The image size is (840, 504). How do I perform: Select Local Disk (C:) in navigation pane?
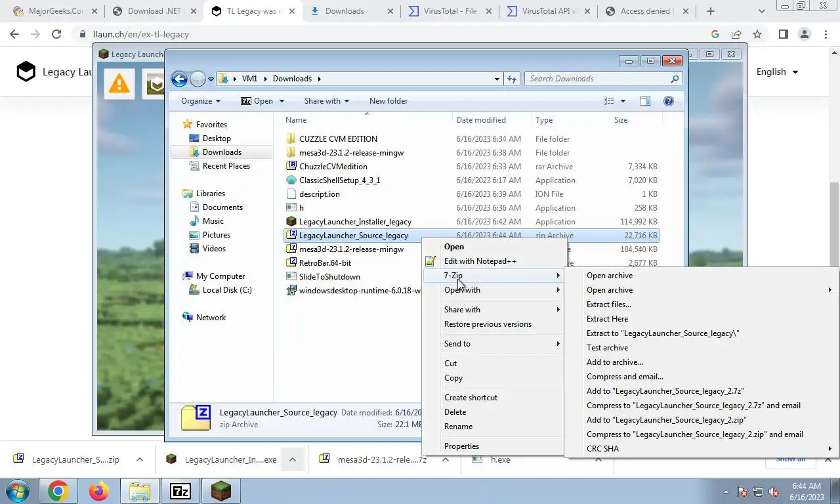(227, 290)
